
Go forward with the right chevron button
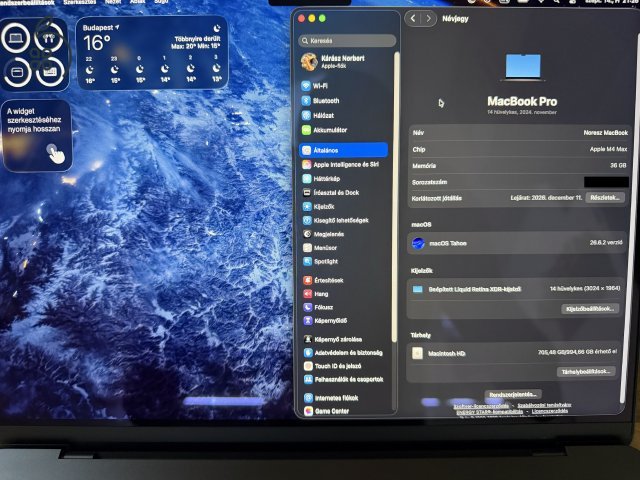(x=428, y=18)
